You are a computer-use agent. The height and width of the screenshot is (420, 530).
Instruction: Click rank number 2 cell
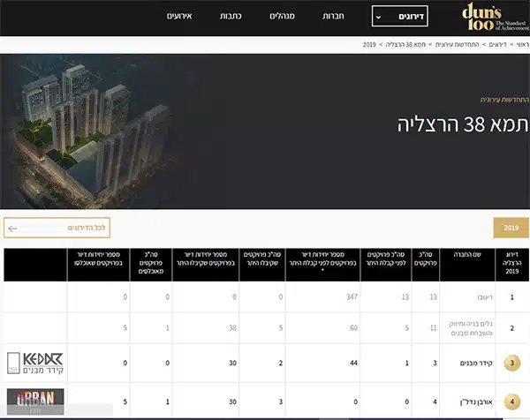point(512,328)
